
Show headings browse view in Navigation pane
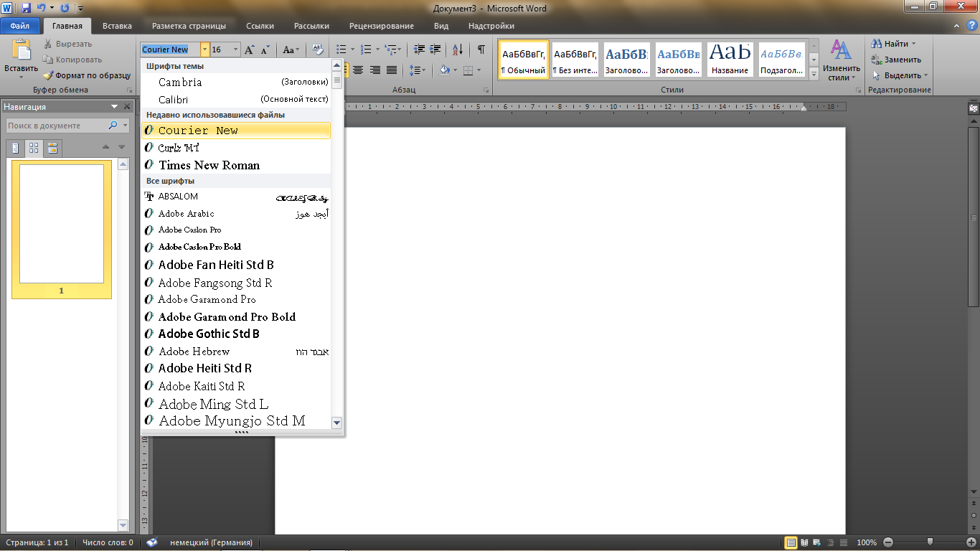(x=16, y=149)
